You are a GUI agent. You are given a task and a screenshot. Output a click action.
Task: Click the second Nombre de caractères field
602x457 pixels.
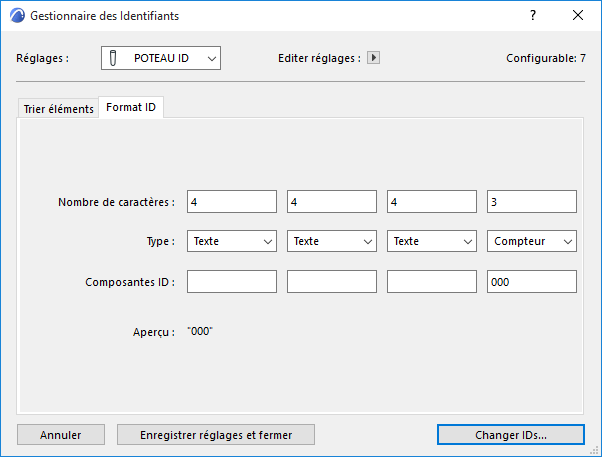point(331,201)
